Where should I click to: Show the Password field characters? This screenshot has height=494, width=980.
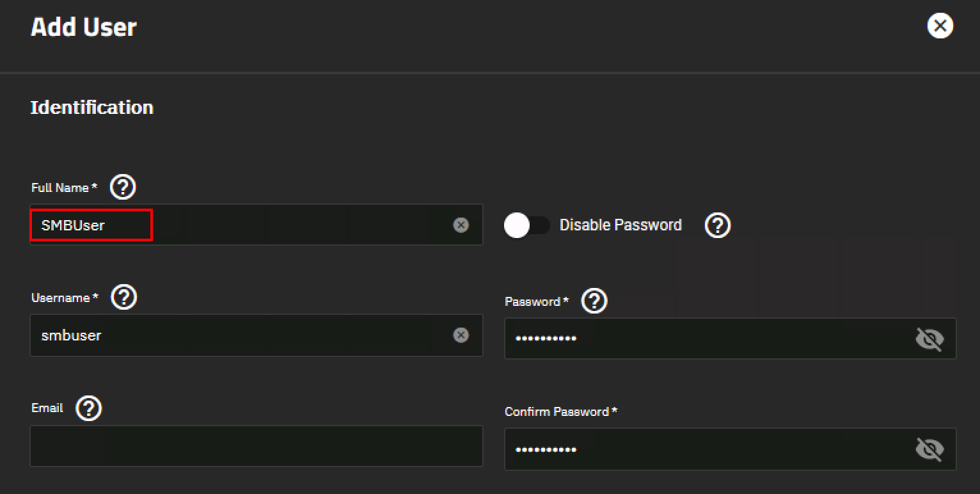pyautogui.click(x=929, y=339)
